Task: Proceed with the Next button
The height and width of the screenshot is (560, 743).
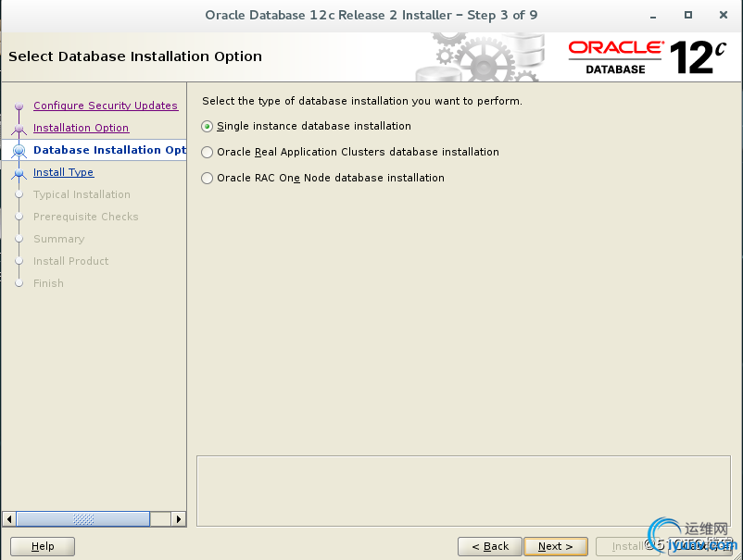Action: pyautogui.click(x=555, y=546)
